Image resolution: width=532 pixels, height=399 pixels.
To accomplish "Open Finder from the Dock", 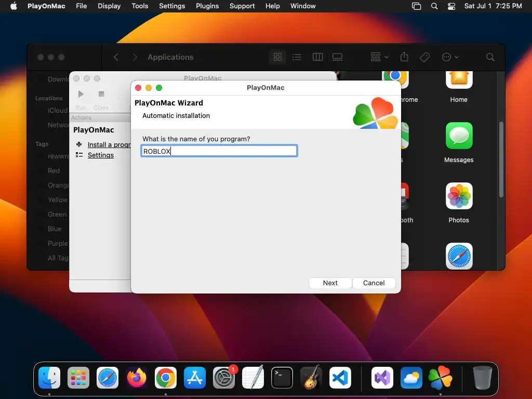I will [x=49, y=378].
